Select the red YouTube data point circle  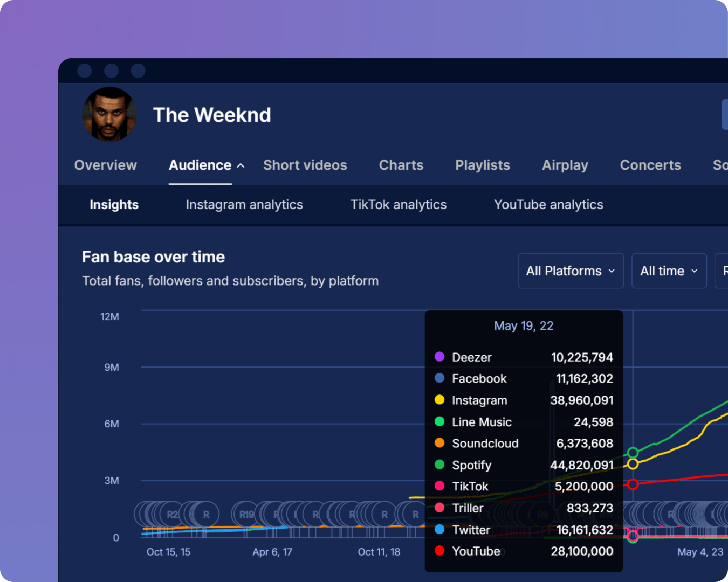pos(633,484)
